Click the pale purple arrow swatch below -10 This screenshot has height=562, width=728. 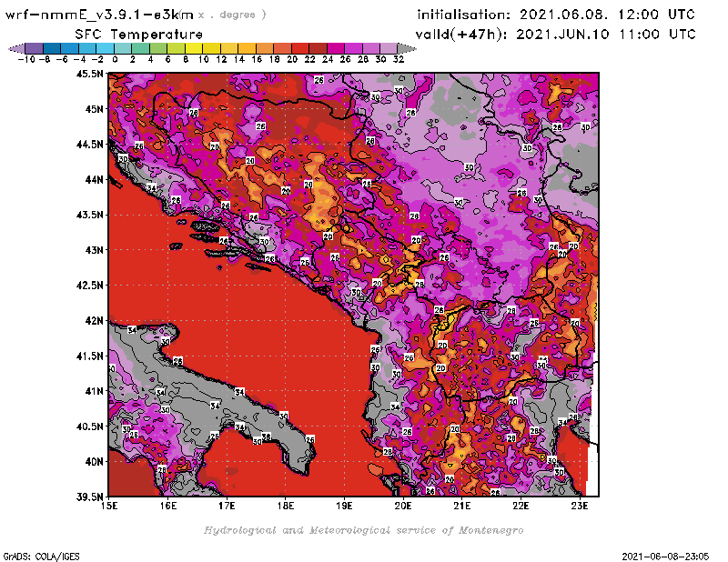pos(16,48)
